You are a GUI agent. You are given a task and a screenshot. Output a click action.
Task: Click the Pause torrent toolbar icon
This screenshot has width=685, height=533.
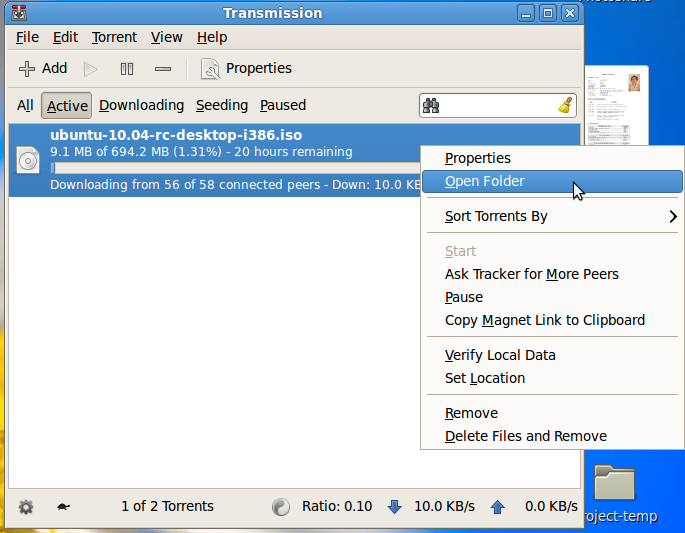(127, 69)
